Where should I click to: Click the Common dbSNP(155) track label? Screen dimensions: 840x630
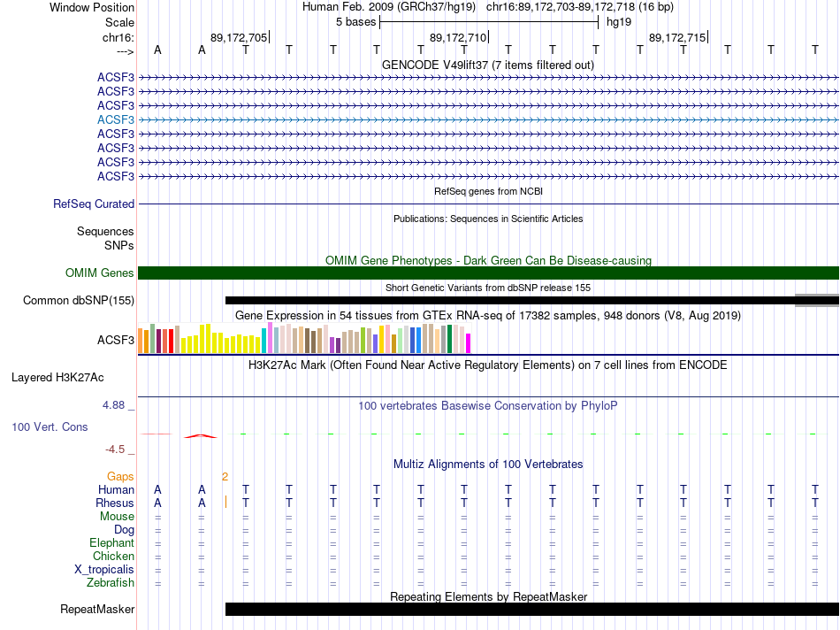coord(79,301)
